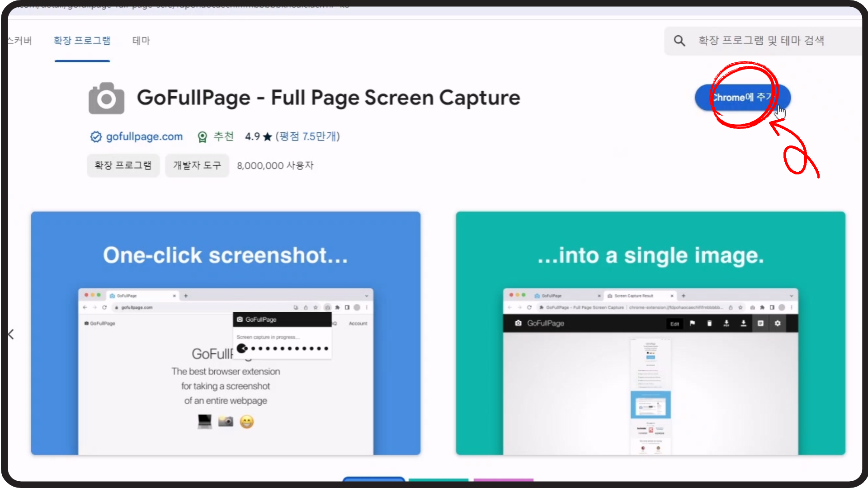This screenshot has height=488, width=868.
Task: Open the One-click screenshot preview image
Action: pyautogui.click(x=226, y=333)
